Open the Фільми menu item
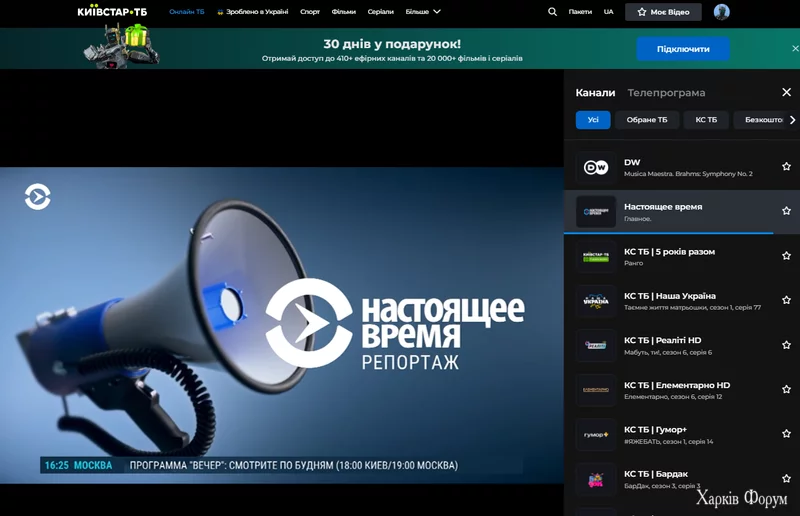 click(343, 12)
